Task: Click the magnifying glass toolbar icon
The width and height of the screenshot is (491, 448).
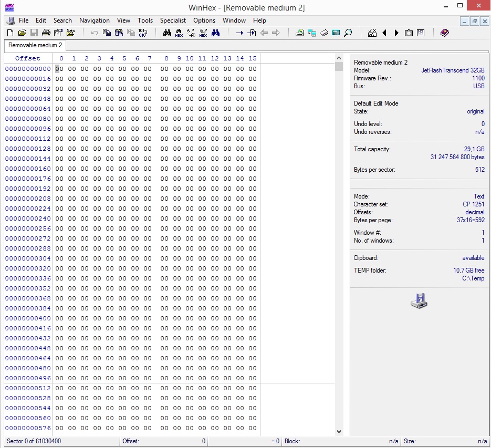Action: pos(348,33)
